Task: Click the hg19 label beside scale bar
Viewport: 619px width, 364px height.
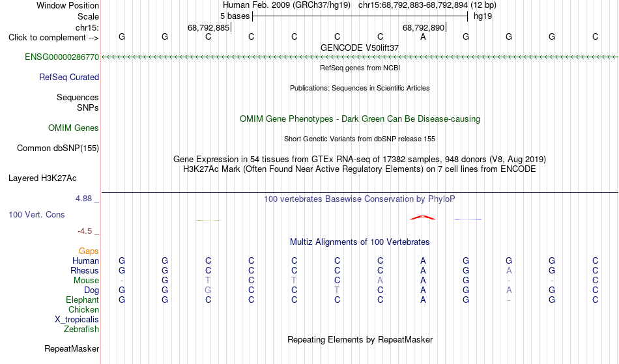Action: [483, 16]
